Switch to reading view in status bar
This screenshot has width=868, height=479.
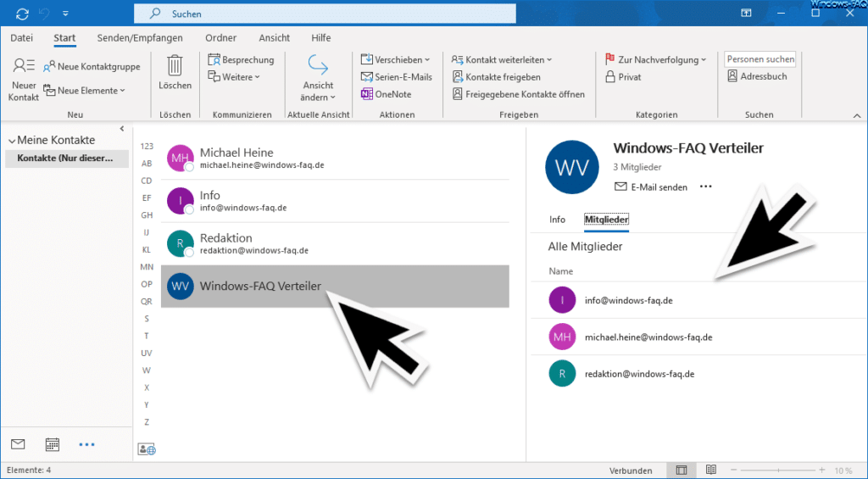click(711, 471)
